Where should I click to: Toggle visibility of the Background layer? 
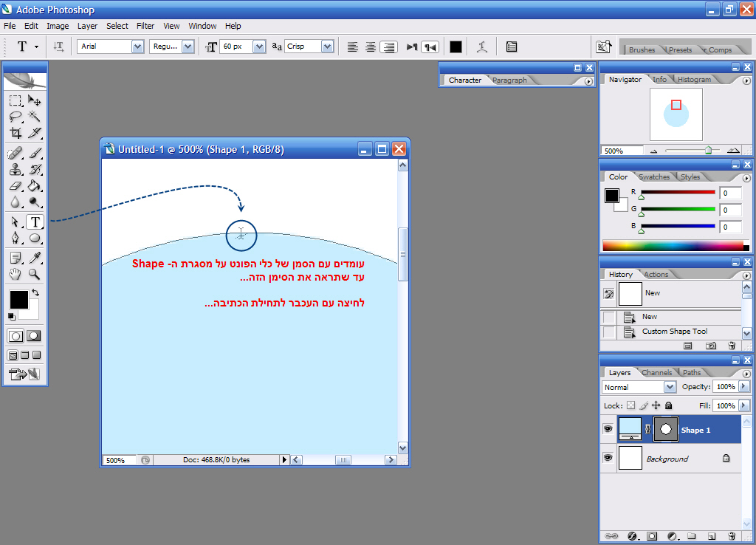(608, 458)
